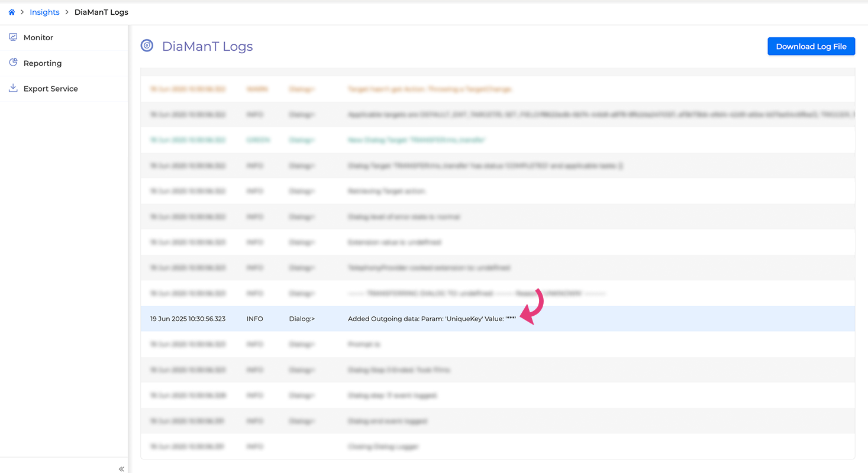The image size is (868, 473).
Task: Open Export Service from the sidebar
Action: [51, 89]
